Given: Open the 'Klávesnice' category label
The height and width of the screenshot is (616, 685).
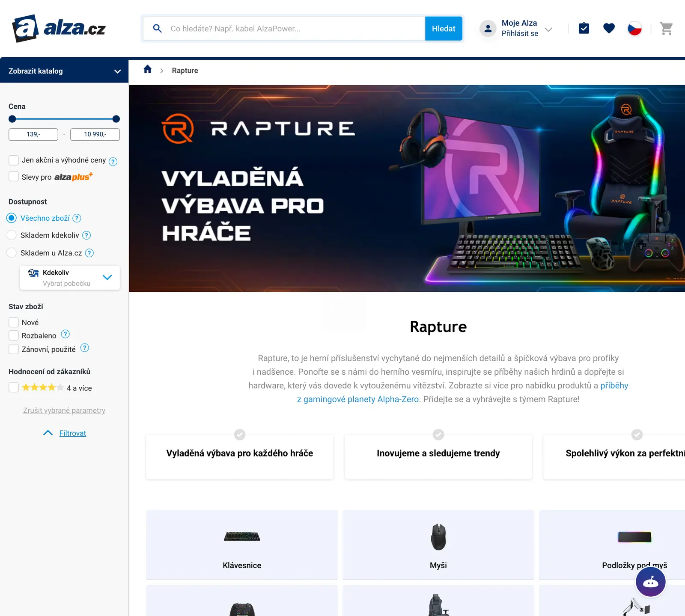Looking at the screenshot, I should coord(242,565).
